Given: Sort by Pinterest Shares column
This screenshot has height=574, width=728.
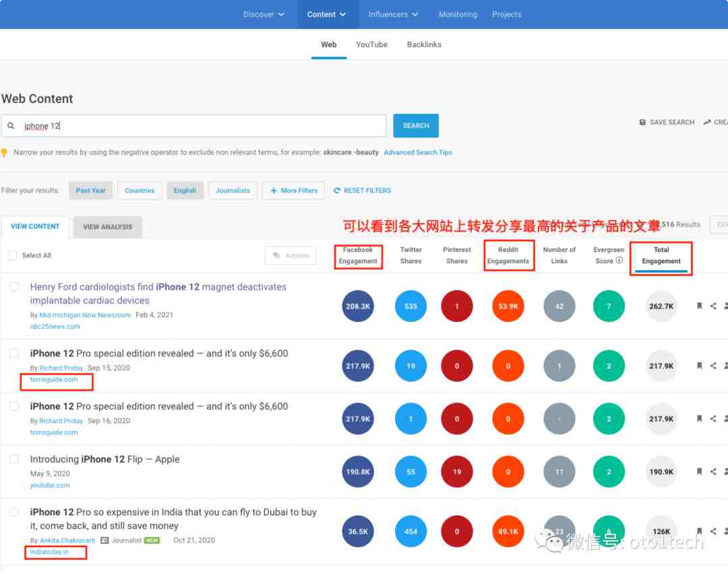Looking at the screenshot, I should [x=457, y=255].
